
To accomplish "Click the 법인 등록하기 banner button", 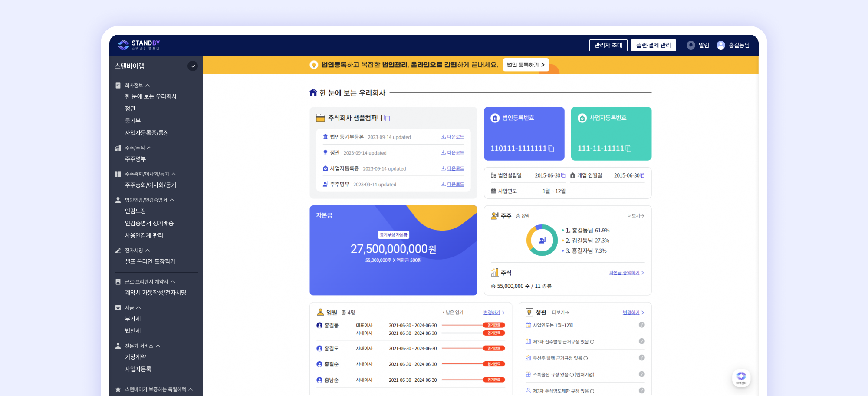I will pyautogui.click(x=526, y=65).
